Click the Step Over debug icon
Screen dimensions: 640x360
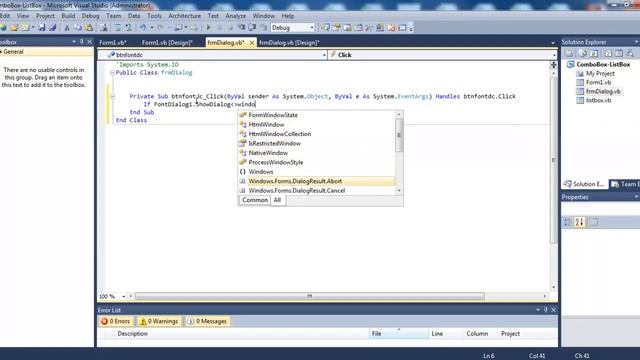pyautogui.click(x=253, y=28)
